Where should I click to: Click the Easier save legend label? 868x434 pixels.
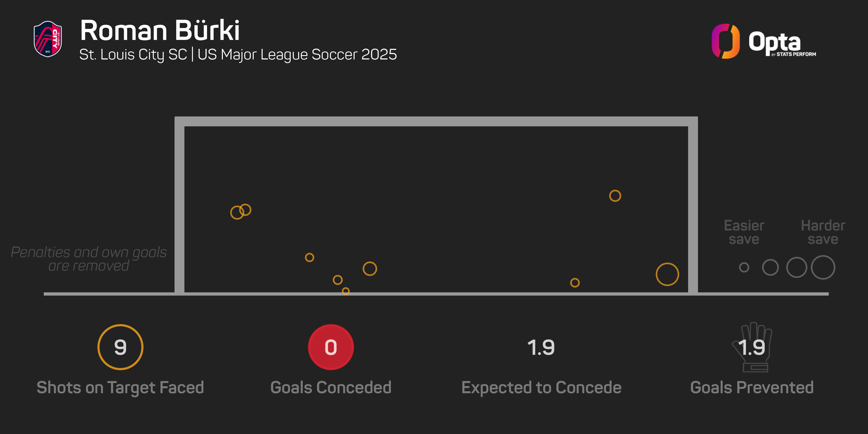click(744, 232)
